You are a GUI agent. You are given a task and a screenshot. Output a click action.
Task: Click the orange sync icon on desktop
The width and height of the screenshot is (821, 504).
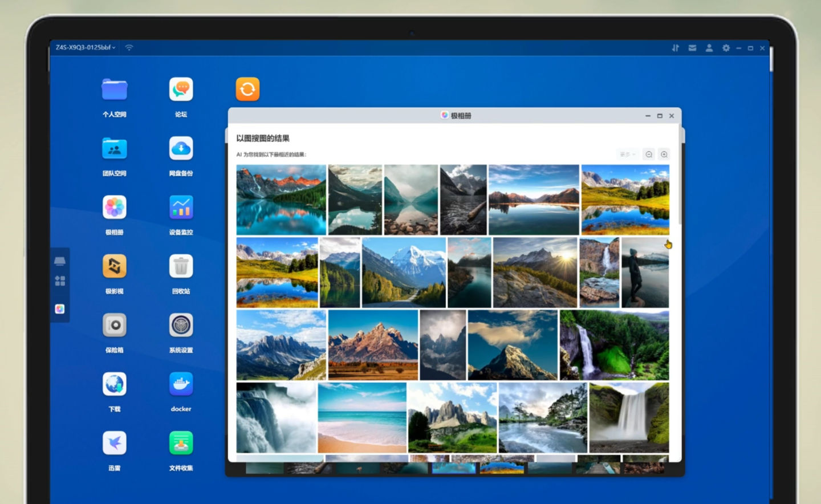point(247,90)
